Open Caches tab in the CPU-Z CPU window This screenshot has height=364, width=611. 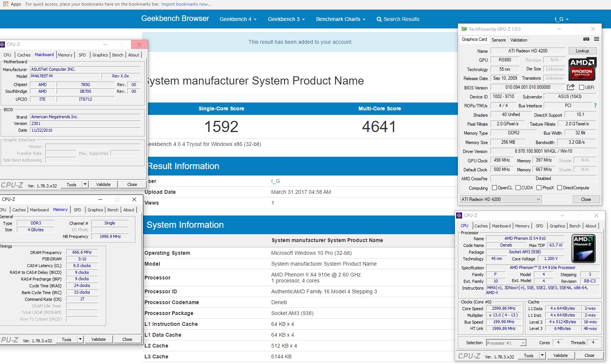[x=481, y=226]
